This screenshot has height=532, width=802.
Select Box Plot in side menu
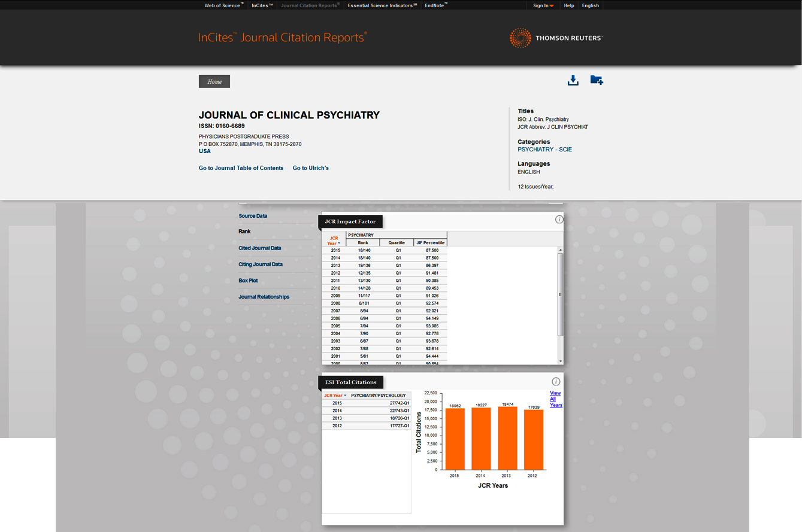pyautogui.click(x=248, y=280)
